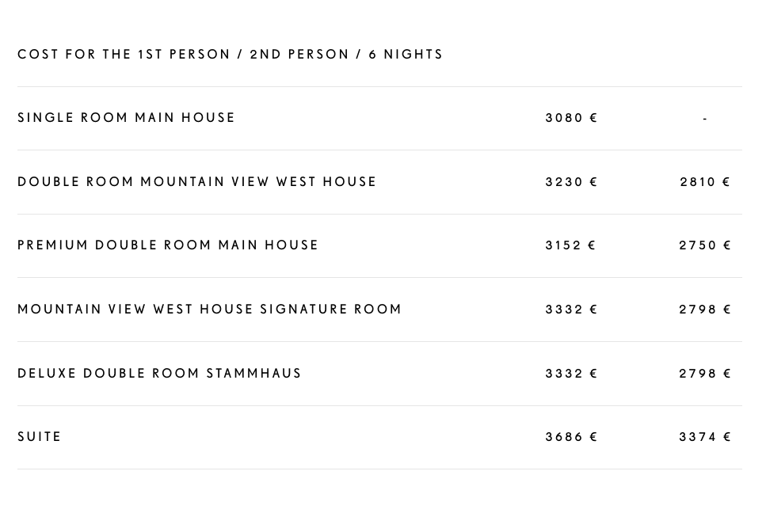Click the 2810 € second person price
The height and width of the screenshot is (532, 766).
pos(704,182)
